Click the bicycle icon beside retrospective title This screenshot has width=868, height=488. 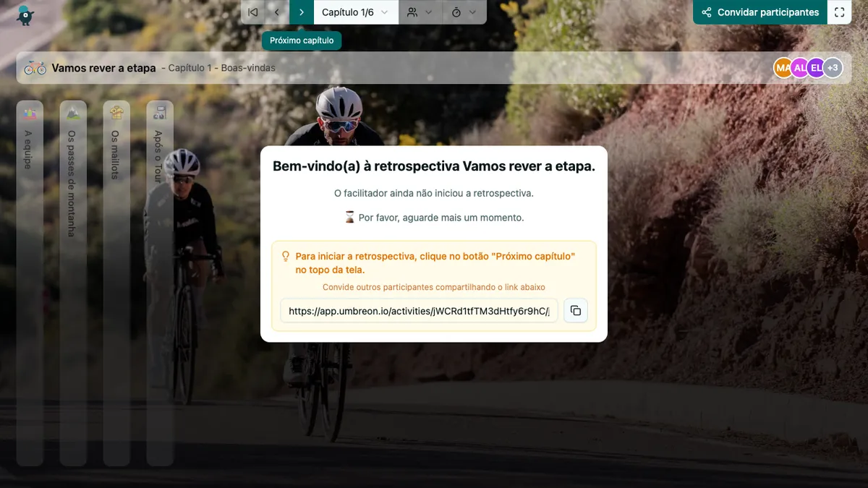pos(35,68)
